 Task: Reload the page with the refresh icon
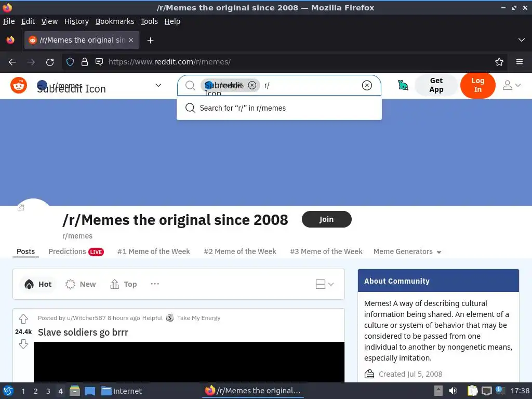[50, 62]
